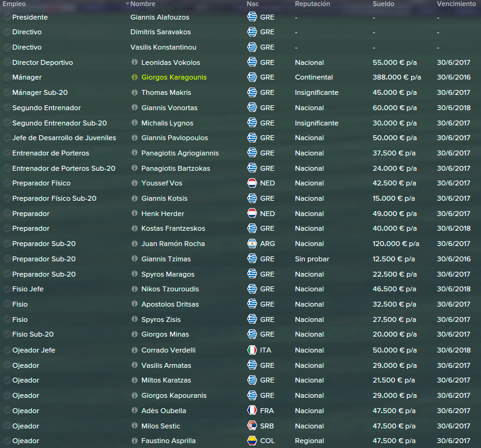481x448 pixels.
Task: Select Giorgos Minas name
Action: pos(165,334)
